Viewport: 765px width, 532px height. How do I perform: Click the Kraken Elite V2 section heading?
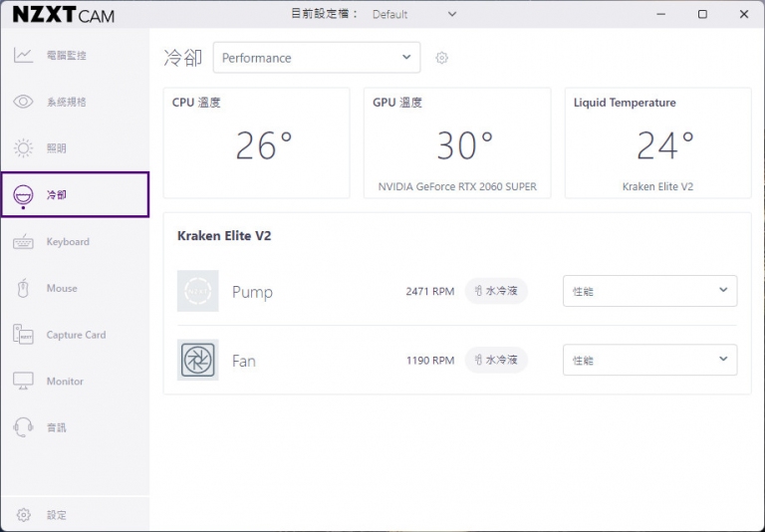[x=224, y=236]
